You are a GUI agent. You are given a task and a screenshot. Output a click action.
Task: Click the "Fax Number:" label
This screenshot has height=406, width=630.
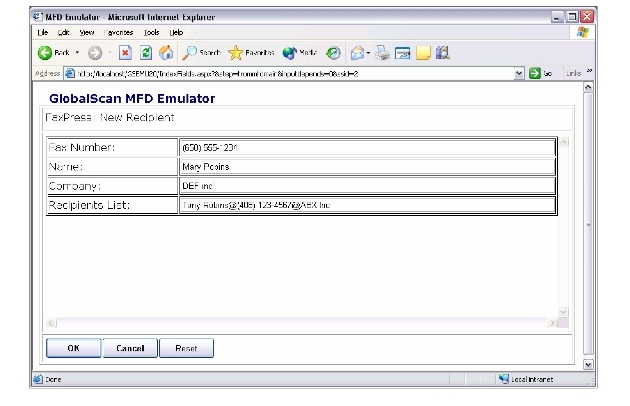pyautogui.click(x=82, y=148)
